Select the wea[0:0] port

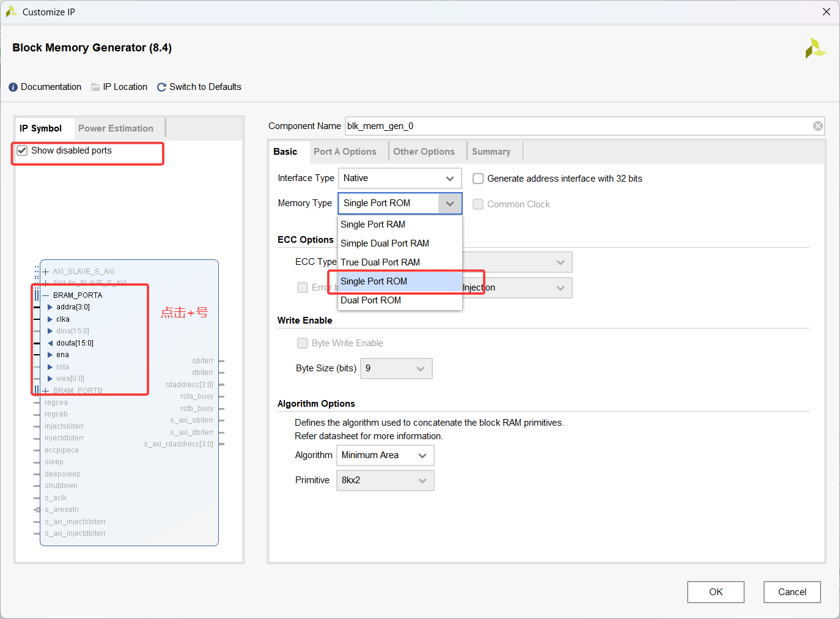click(70, 379)
